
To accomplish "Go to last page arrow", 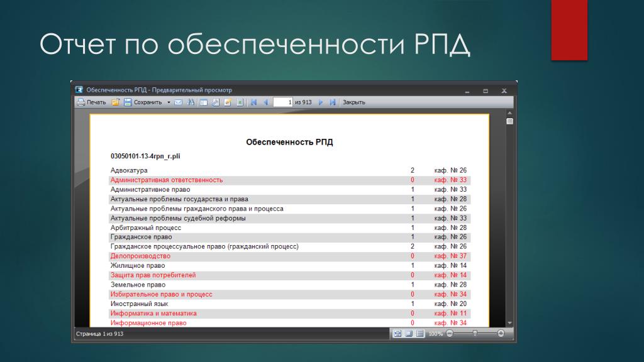I will pos(333,102).
